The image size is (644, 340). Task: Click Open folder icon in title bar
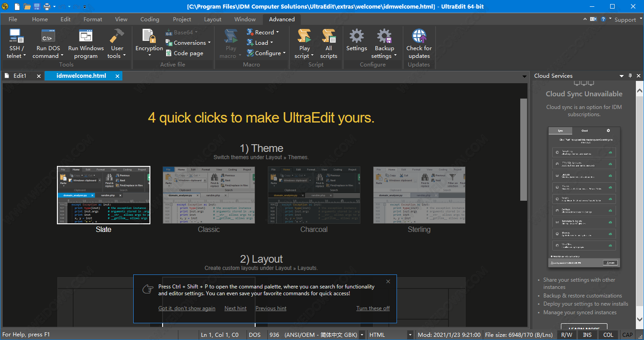coord(27,7)
